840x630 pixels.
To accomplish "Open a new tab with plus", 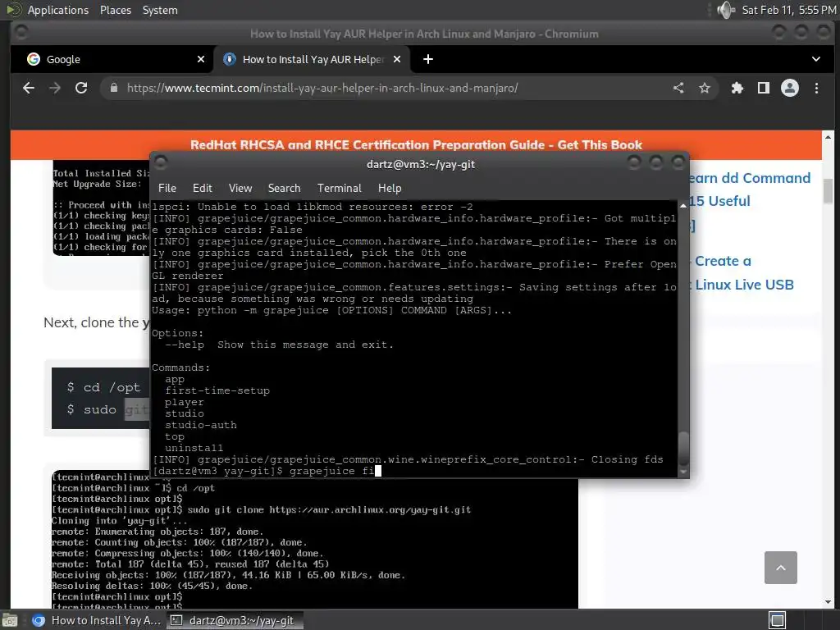I will click(x=428, y=59).
